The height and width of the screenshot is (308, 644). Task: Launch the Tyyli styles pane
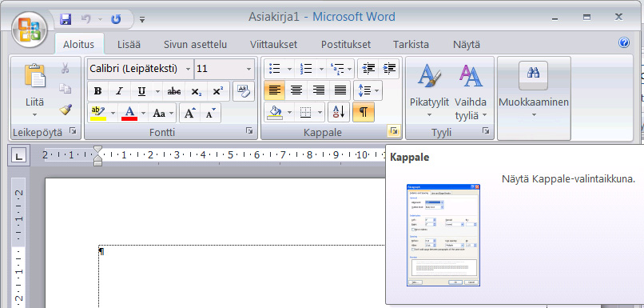pos(486,131)
